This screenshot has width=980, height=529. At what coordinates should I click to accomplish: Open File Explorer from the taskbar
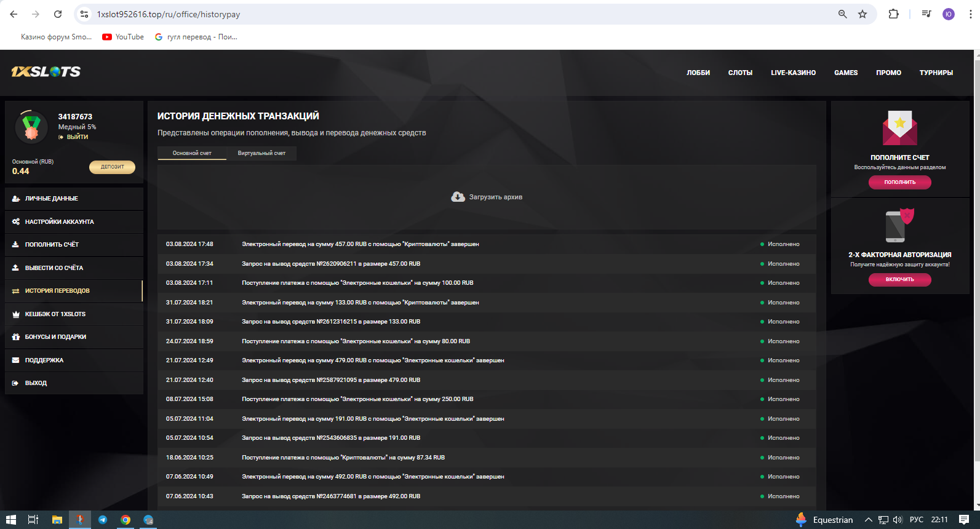click(57, 520)
